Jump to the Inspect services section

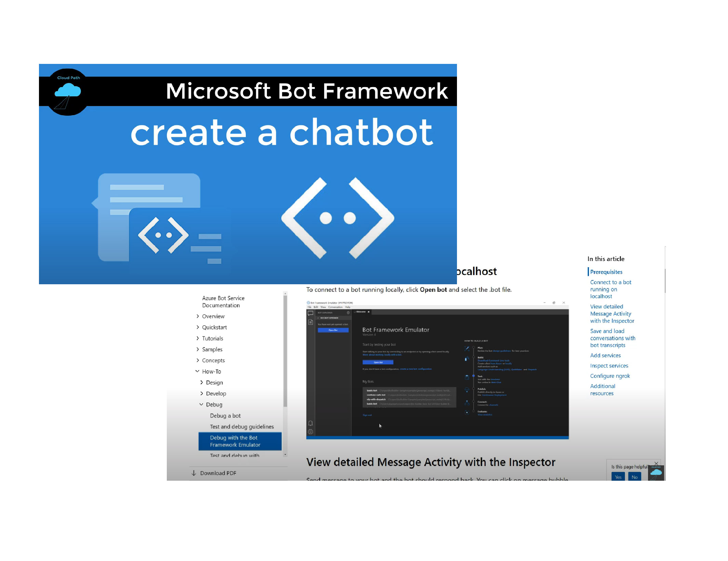(x=609, y=366)
